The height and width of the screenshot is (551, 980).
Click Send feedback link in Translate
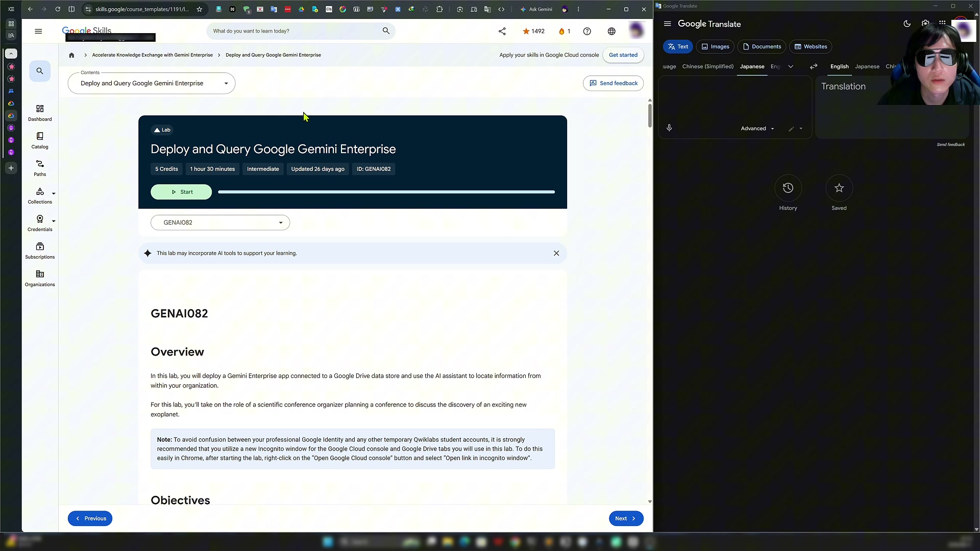pos(950,144)
